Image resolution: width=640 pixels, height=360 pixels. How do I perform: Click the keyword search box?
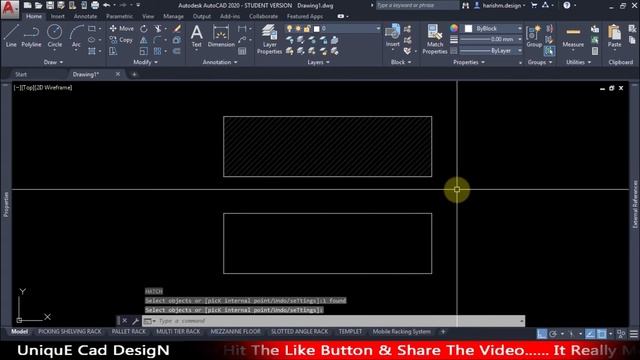[x=417, y=5]
